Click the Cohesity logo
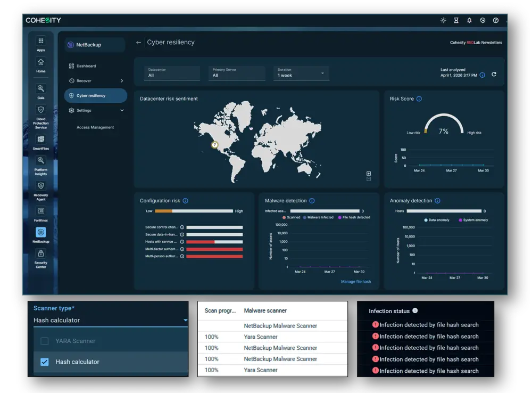Screen dimensions: 532x393 pyautogui.click(x=44, y=20)
